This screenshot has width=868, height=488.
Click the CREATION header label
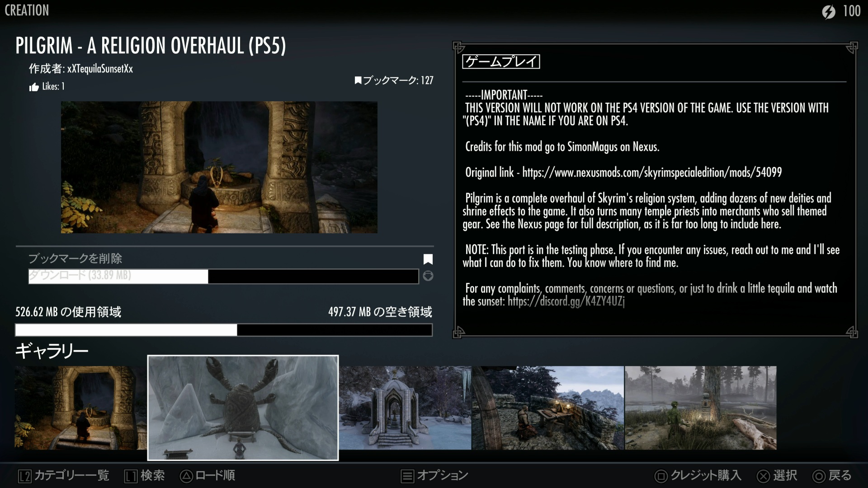[x=27, y=10]
